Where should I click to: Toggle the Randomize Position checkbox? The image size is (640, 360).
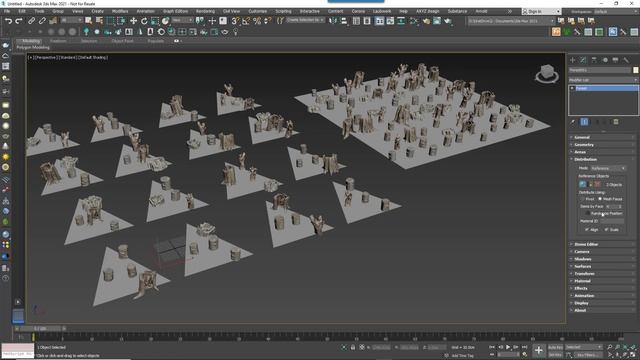[588, 213]
